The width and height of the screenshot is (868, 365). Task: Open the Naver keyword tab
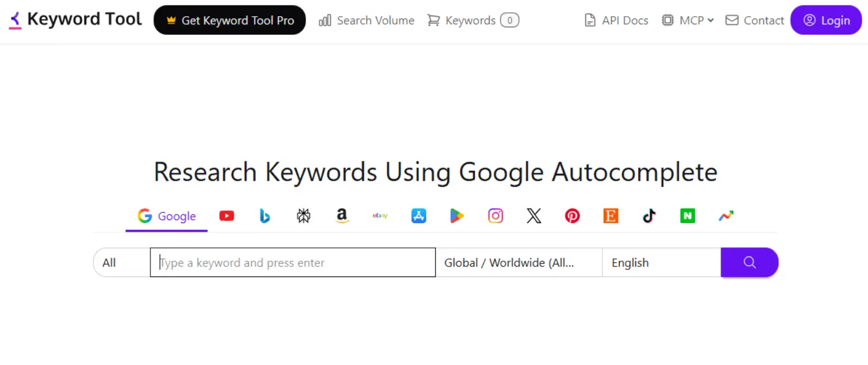(x=687, y=216)
